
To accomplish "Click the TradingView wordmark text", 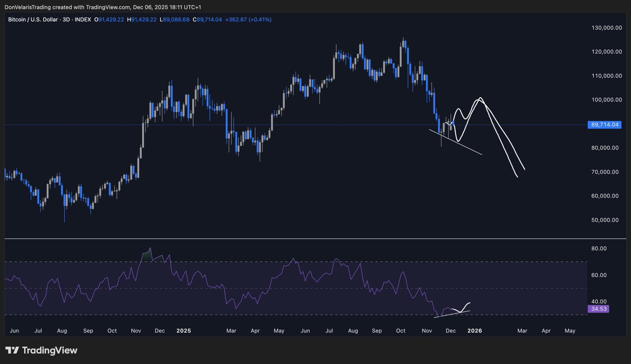I will (50, 350).
